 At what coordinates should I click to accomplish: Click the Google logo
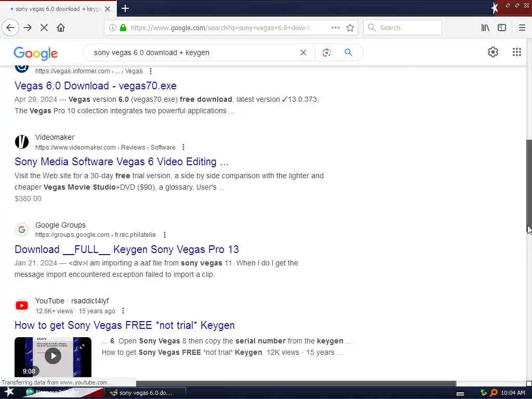click(x=36, y=54)
